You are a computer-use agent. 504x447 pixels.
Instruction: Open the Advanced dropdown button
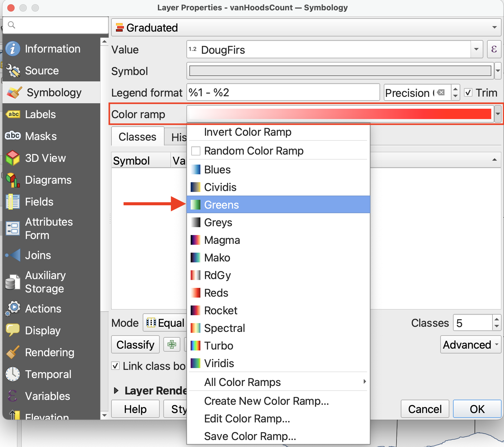(470, 345)
